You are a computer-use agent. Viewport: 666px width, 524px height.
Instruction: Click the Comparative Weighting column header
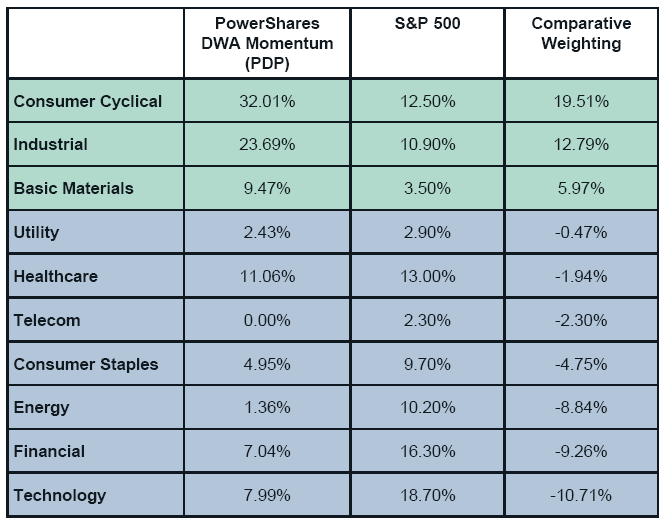(x=581, y=34)
